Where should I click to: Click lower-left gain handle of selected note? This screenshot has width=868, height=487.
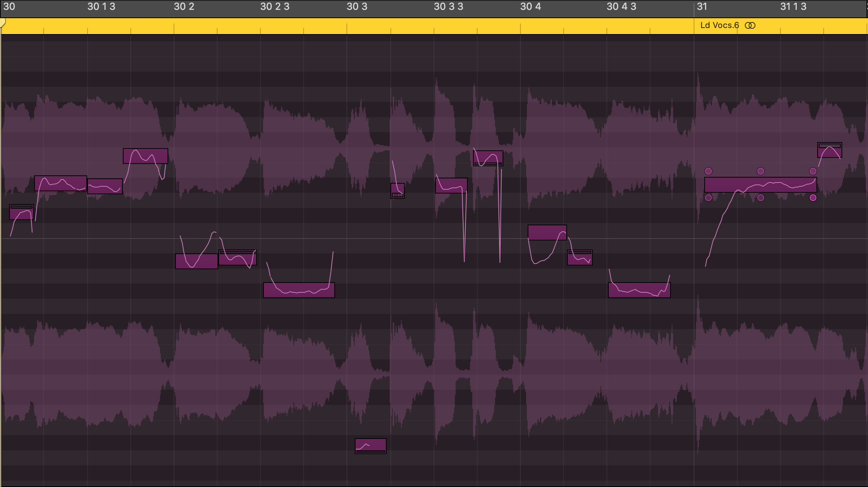(708, 198)
